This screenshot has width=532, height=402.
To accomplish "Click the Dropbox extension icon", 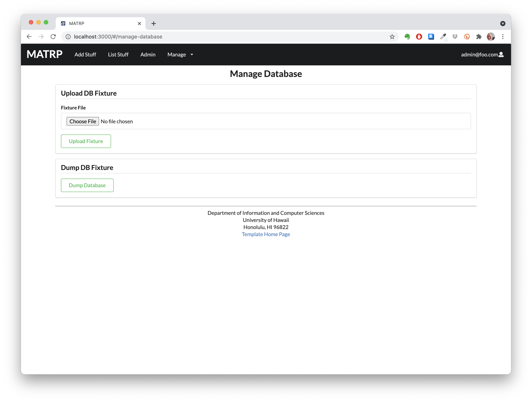I will [x=455, y=37].
